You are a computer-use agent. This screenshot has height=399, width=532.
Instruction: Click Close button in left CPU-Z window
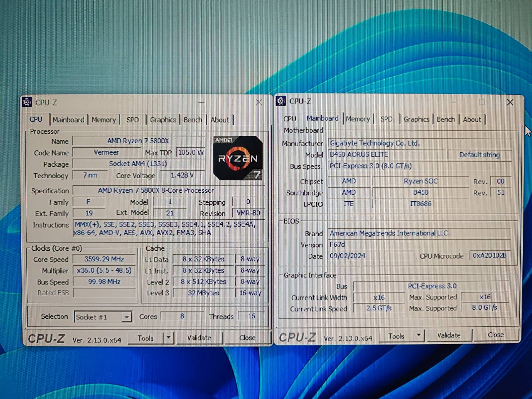[x=247, y=338]
